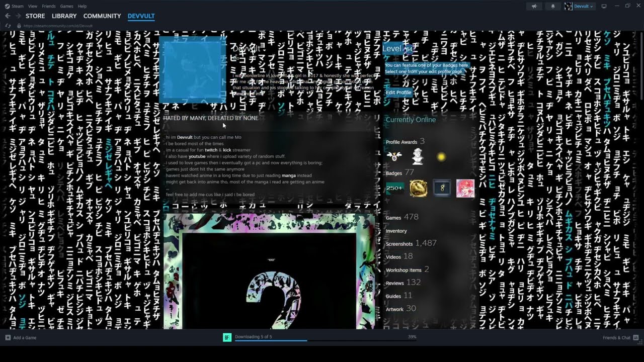The image size is (644, 362).
Task: Open the Help menu
Action: [82, 6]
